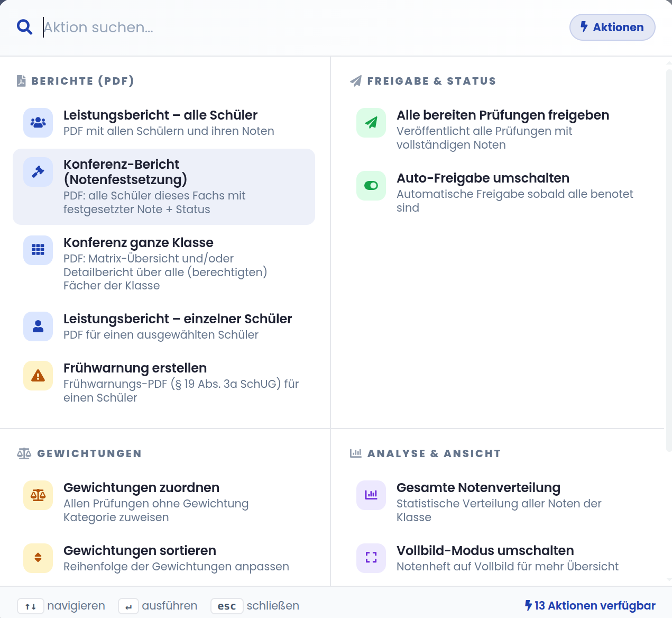Click description 'Veröffentlicht alle Prüfungen mit vollständigen Noten'
The width and height of the screenshot is (672, 618).
[x=484, y=138]
